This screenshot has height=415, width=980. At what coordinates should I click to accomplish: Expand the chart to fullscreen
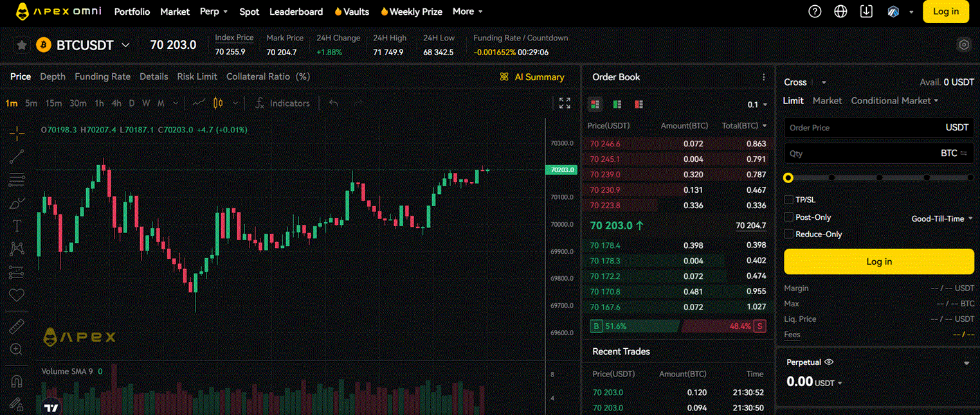[564, 102]
